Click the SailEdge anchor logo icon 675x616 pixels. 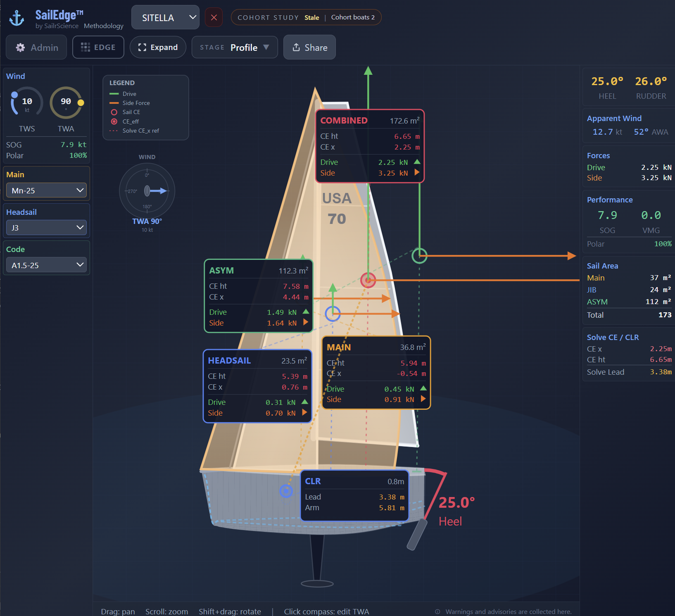click(x=17, y=18)
